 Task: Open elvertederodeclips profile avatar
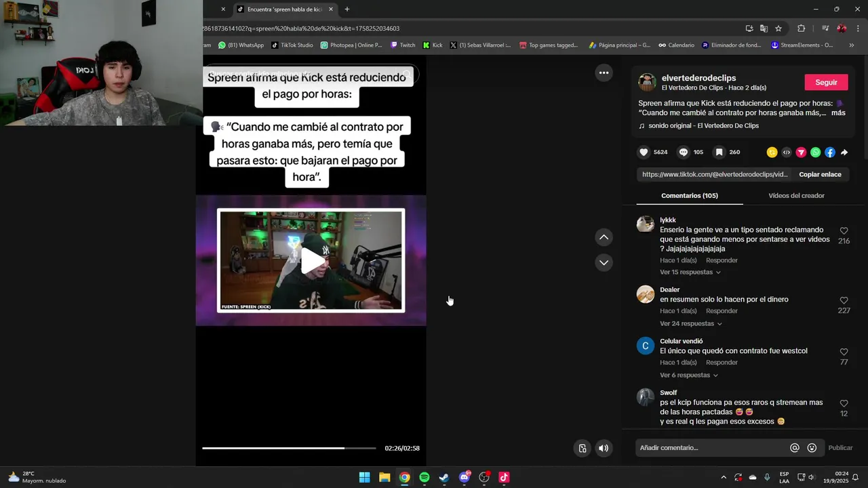(x=647, y=83)
